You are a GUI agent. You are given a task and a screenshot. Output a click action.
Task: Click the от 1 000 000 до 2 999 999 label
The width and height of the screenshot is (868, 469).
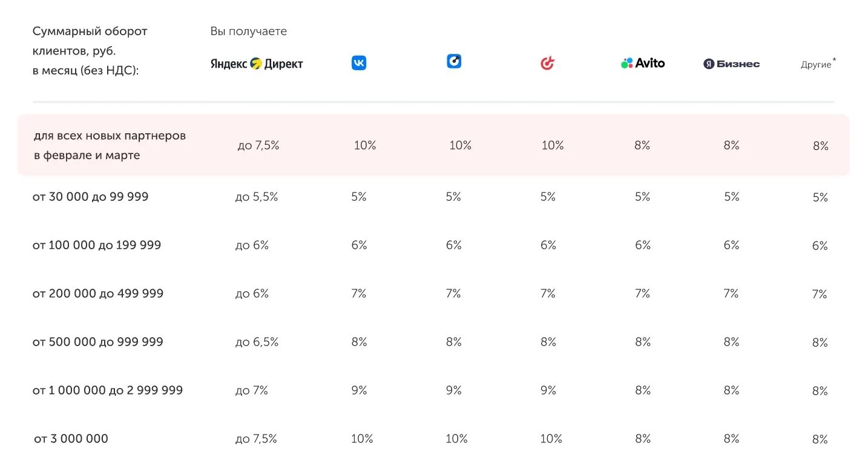click(108, 390)
